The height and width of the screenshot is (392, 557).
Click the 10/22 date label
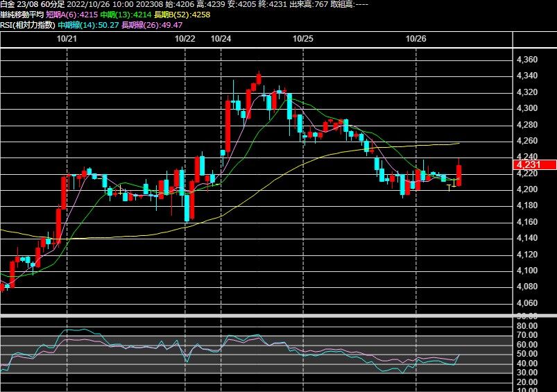click(x=185, y=39)
